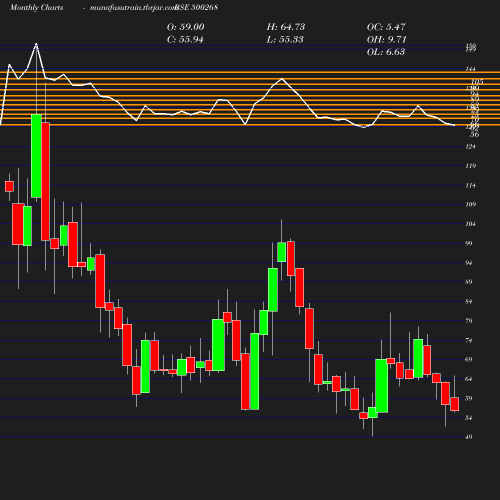Click the 64 price axis label

point(469,379)
